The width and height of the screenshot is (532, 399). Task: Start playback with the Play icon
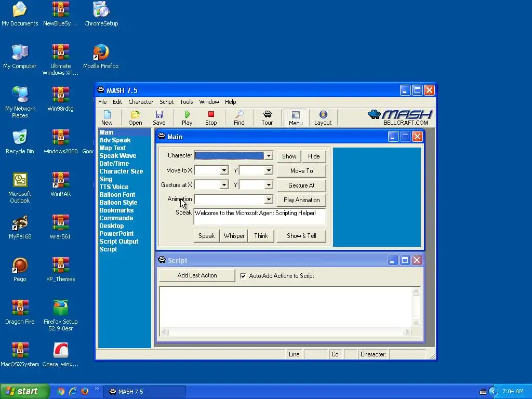187,118
